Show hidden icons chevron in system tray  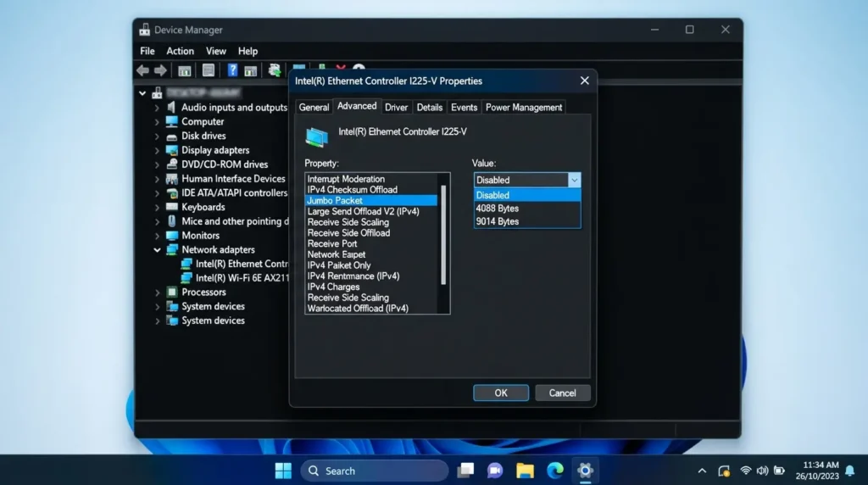[x=702, y=471]
